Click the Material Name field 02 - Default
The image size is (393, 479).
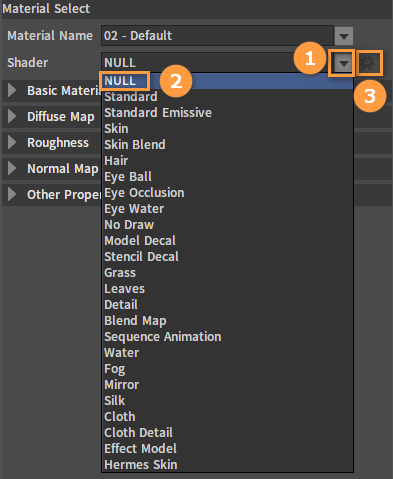[x=217, y=36]
